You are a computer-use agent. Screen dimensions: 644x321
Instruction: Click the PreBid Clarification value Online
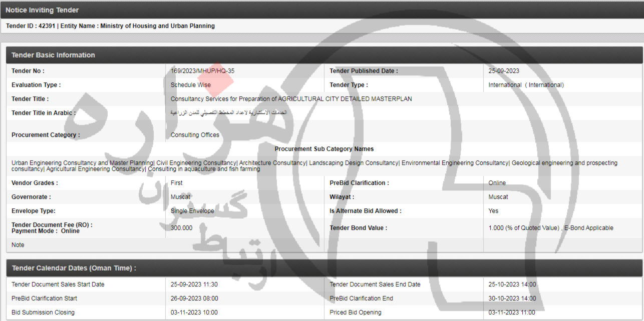497,183
